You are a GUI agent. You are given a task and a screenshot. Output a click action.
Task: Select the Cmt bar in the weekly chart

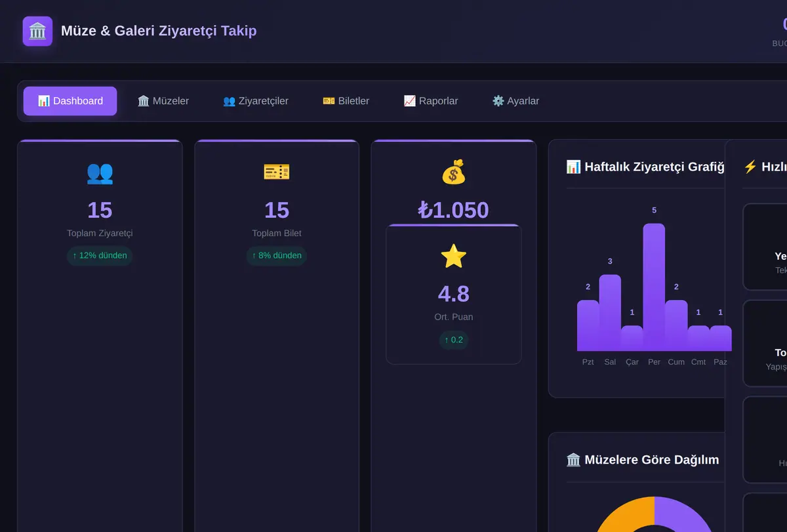[x=698, y=338]
